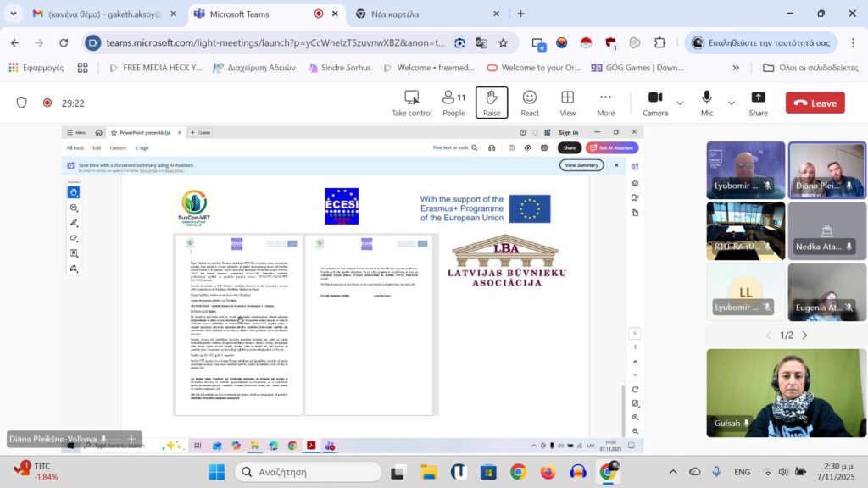Open the More actions menu

[x=605, y=103]
